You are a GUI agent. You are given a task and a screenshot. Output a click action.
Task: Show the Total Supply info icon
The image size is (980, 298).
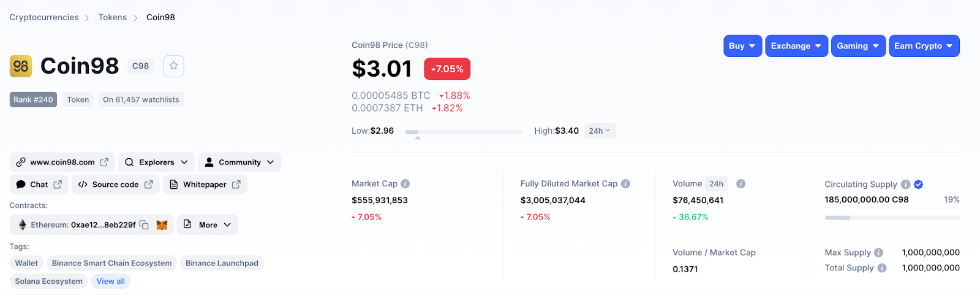point(882,267)
